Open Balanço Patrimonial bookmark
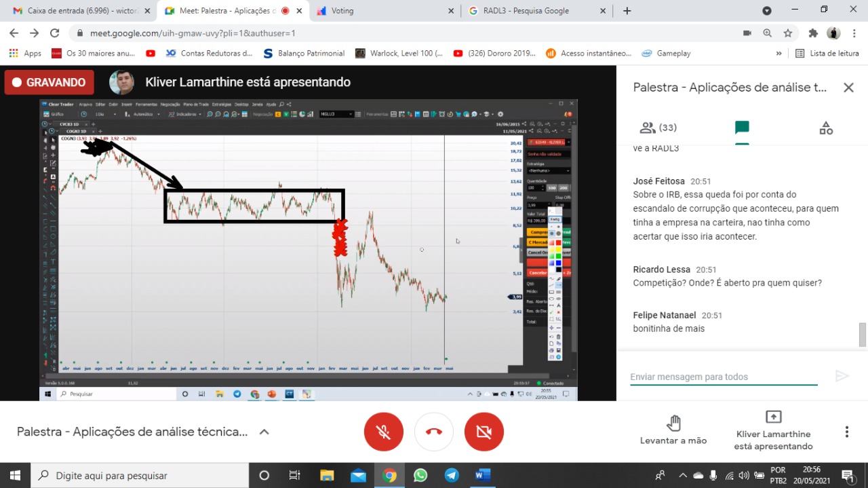This screenshot has width=868, height=488. coord(304,53)
